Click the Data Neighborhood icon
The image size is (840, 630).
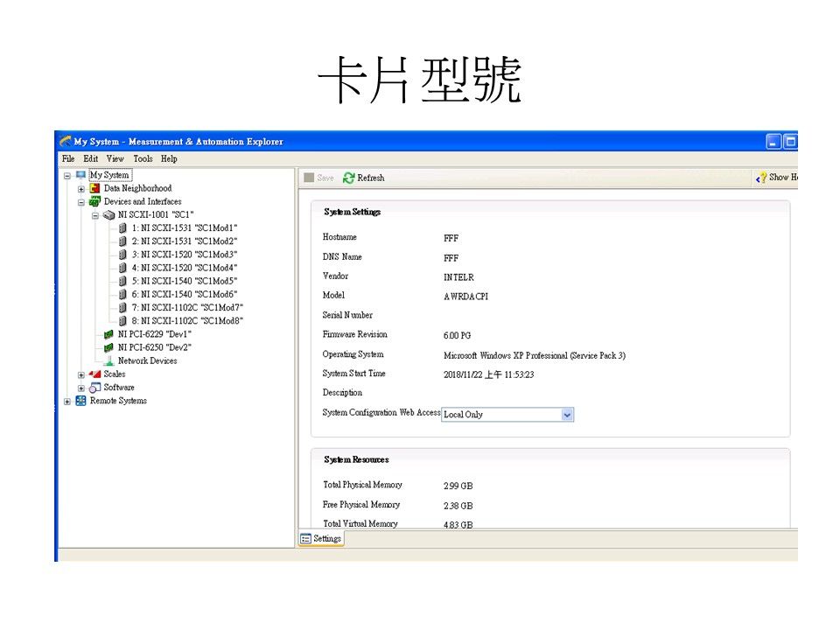point(94,188)
